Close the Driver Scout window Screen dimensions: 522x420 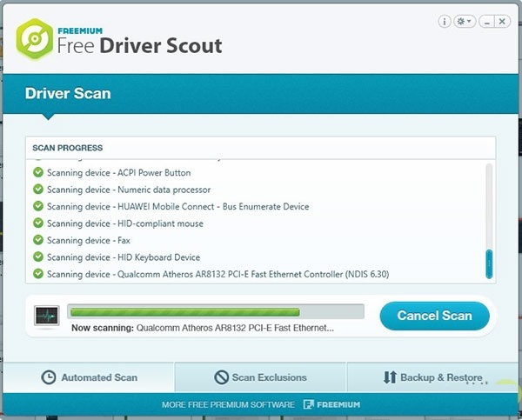click(x=505, y=21)
